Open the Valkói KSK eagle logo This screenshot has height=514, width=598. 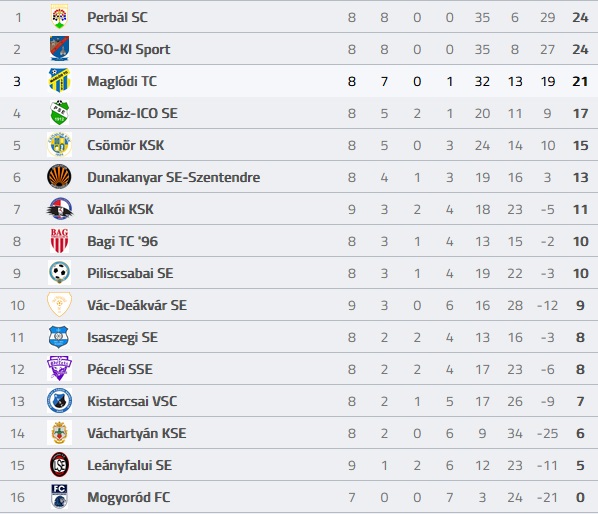[x=59, y=209]
